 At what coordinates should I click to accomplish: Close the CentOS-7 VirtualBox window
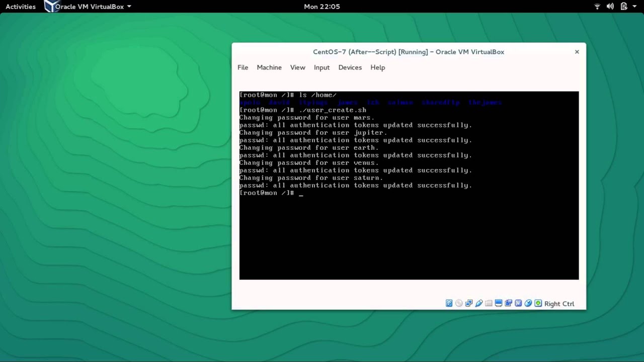pos(577,52)
